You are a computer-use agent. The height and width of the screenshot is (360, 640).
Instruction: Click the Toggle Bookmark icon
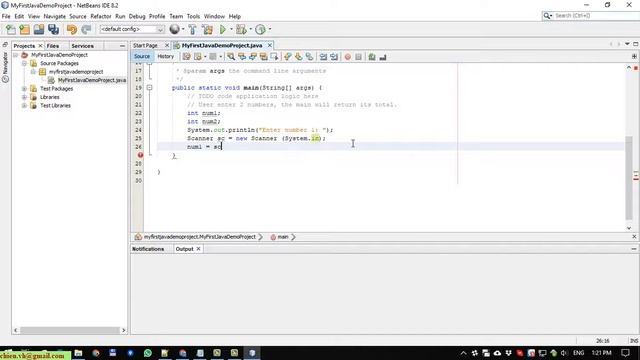309,57
